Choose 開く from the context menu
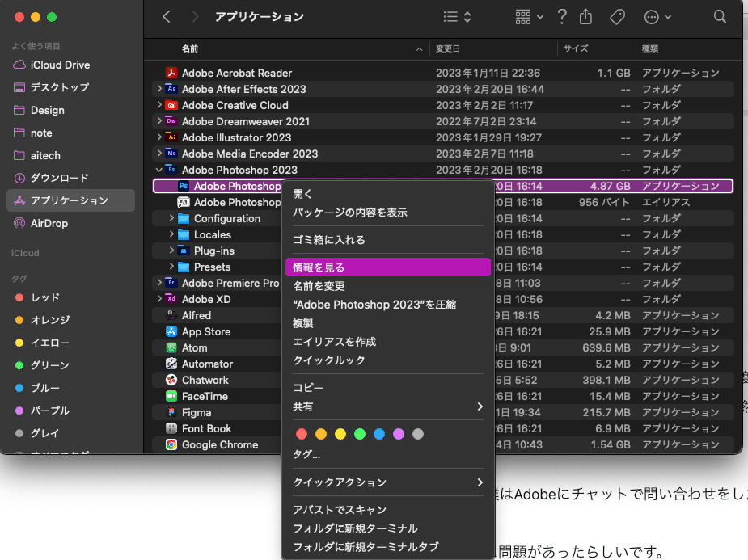Viewport: 748px width, 560px height. [388, 194]
